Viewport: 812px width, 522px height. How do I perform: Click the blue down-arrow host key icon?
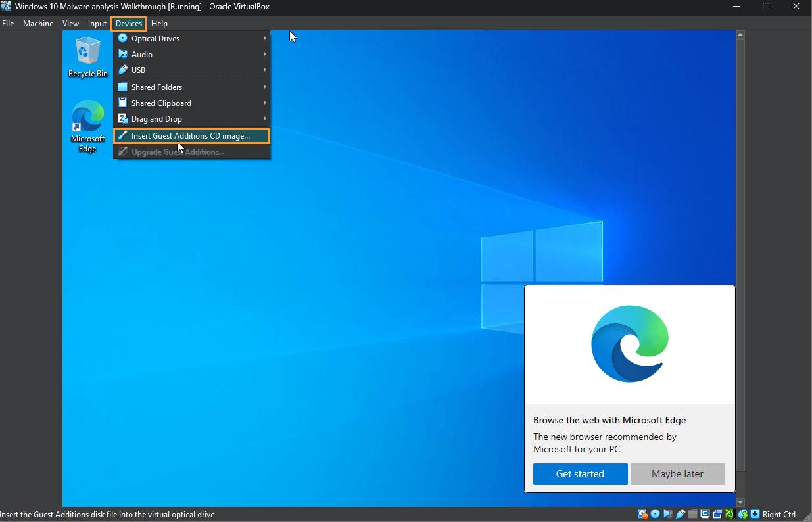pyautogui.click(x=755, y=514)
